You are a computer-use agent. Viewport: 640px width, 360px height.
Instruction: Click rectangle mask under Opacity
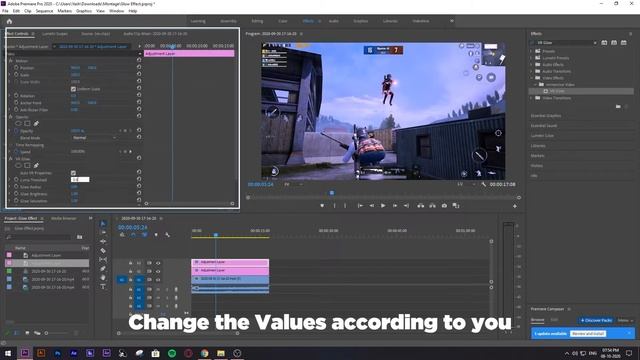pos(27,123)
